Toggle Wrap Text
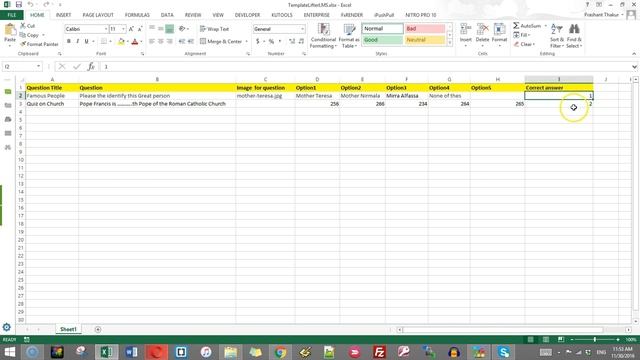Screen dimensions: 640x360 pos(215,29)
